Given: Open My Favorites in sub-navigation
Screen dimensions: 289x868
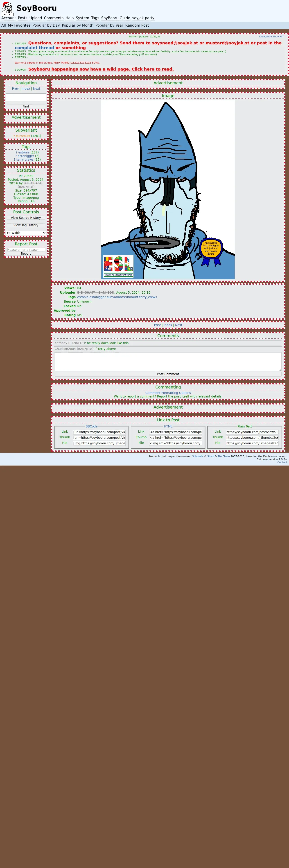Looking at the screenshot, I should [19, 25].
